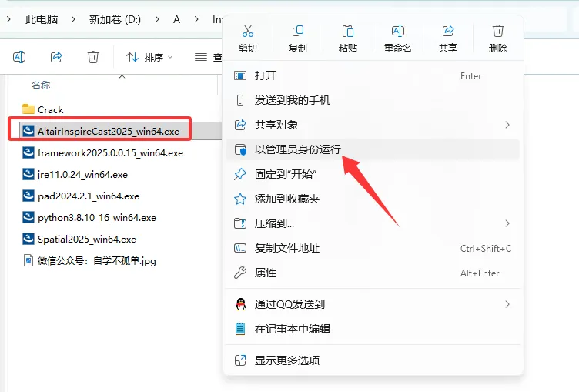Select 复制文件地址 menu entry
Image resolution: width=579 pixels, height=392 pixels.
(373, 248)
